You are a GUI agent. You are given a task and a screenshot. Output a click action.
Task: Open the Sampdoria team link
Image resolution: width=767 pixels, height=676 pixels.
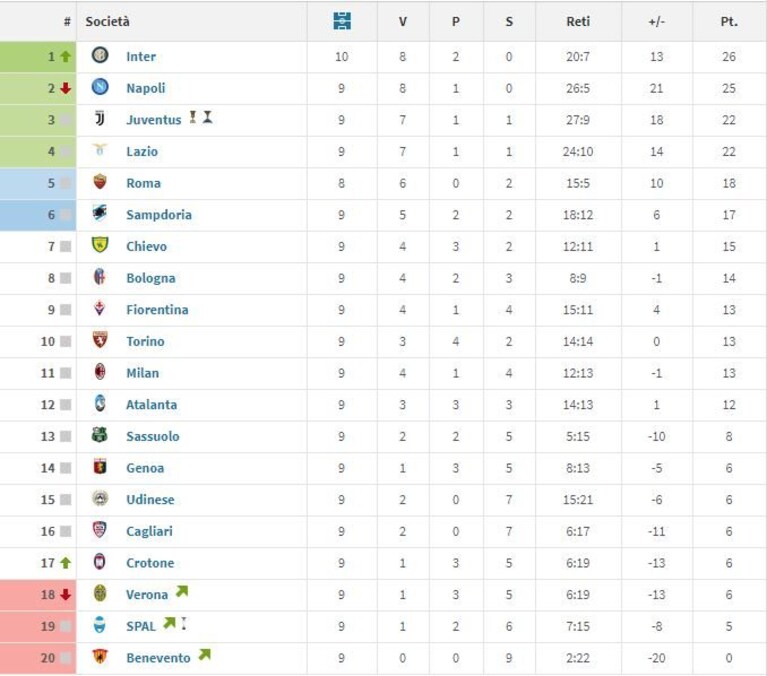[159, 215]
